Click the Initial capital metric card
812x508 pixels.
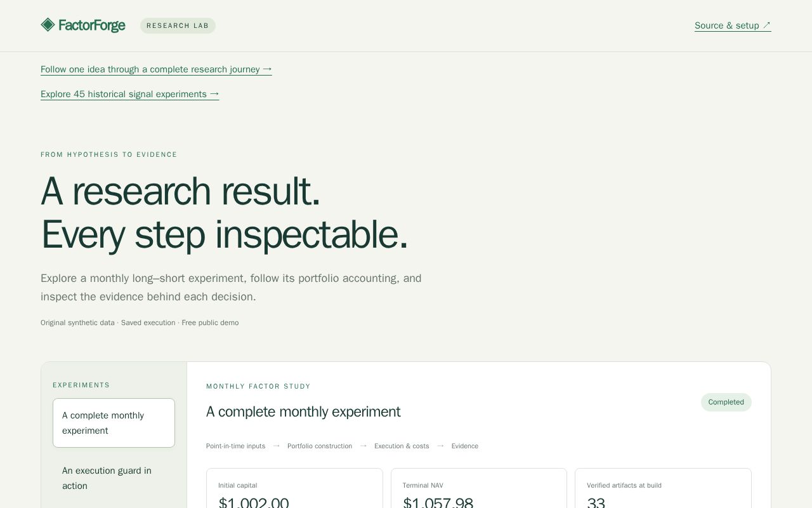pyautogui.click(x=294, y=488)
